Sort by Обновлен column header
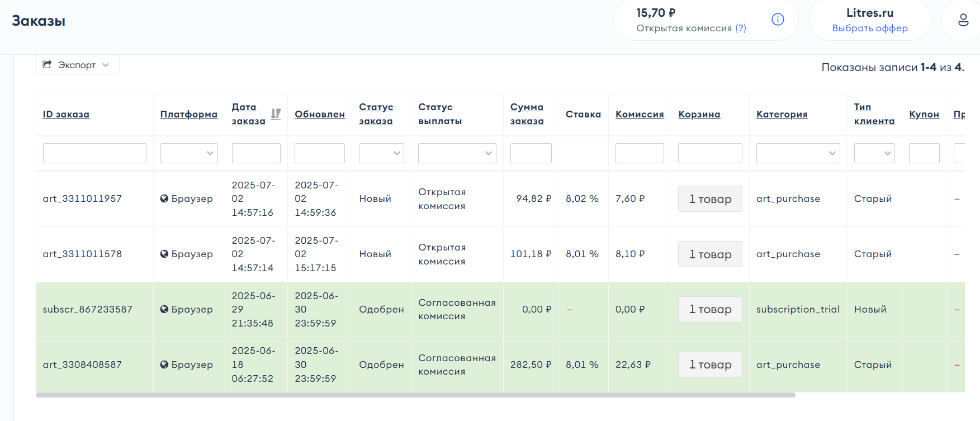980x421 pixels. 320,114
